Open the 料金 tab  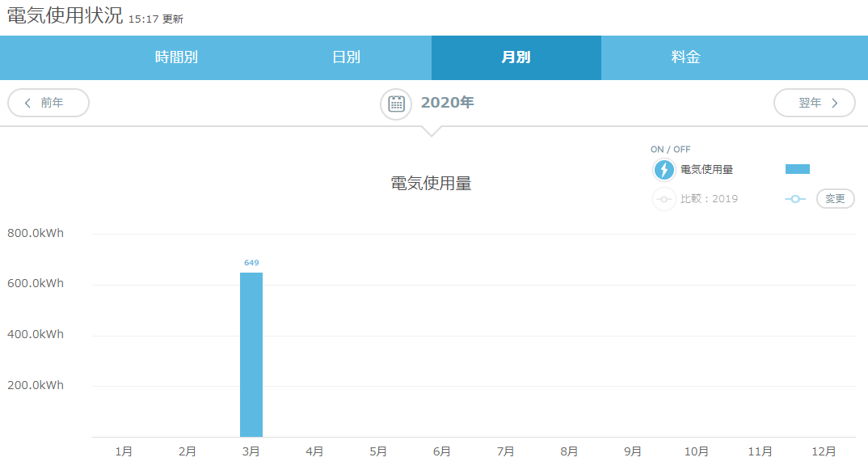[x=685, y=57]
